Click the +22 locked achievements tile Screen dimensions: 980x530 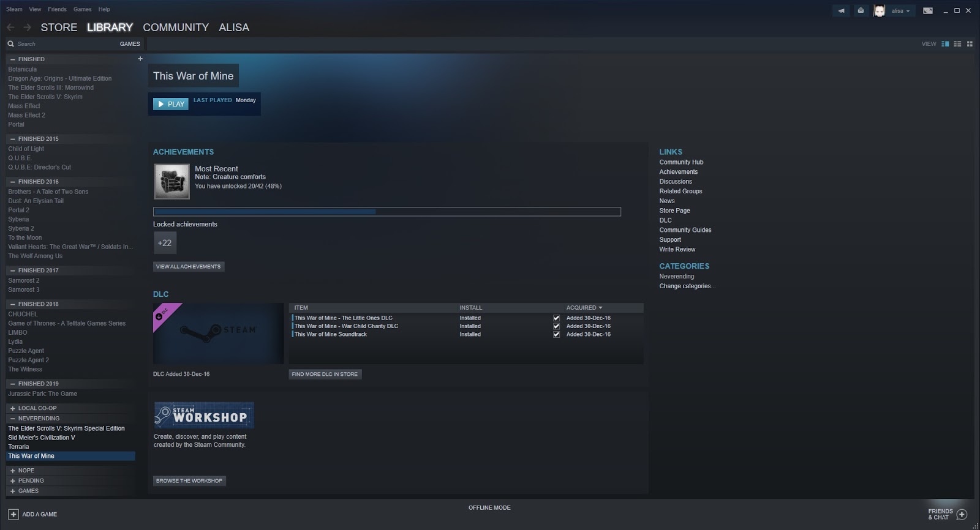pos(165,243)
